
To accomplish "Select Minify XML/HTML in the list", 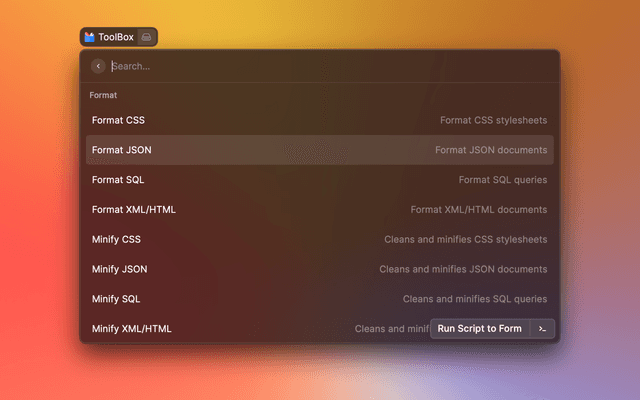I will click(x=131, y=328).
